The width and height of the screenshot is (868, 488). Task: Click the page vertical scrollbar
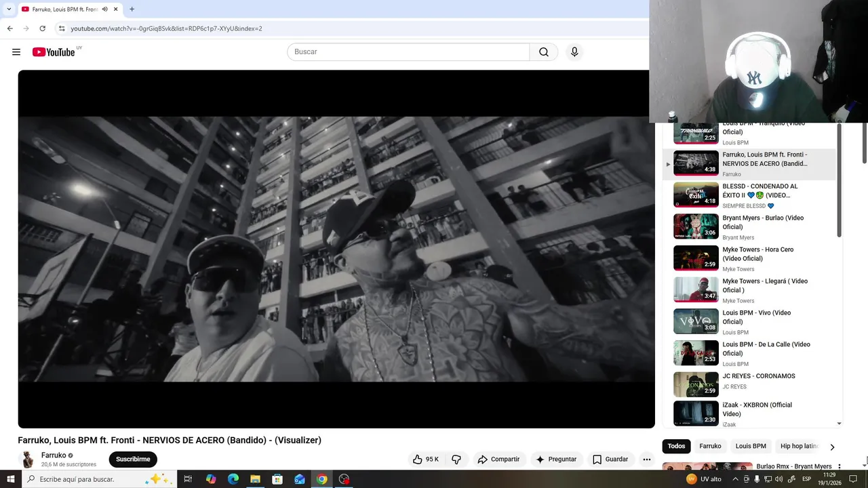[865, 143]
